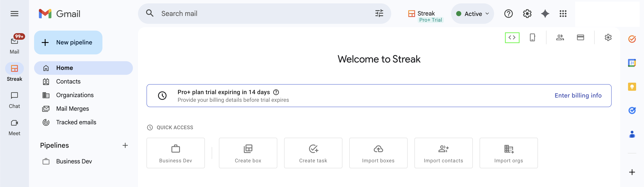This screenshot has width=644, height=187.
Task: Click the mobile phone icon
Action: (x=532, y=38)
